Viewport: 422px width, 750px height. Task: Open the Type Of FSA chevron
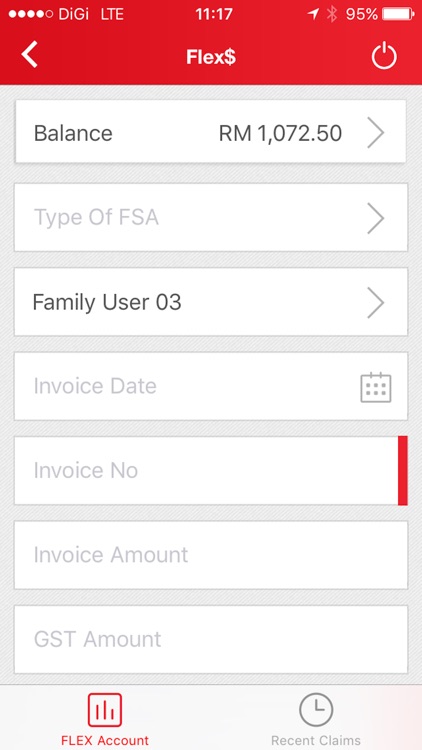click(376, 218)
